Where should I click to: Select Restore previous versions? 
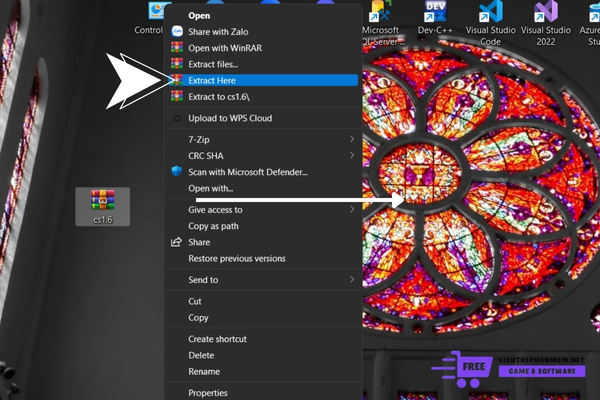coord(236,259)
